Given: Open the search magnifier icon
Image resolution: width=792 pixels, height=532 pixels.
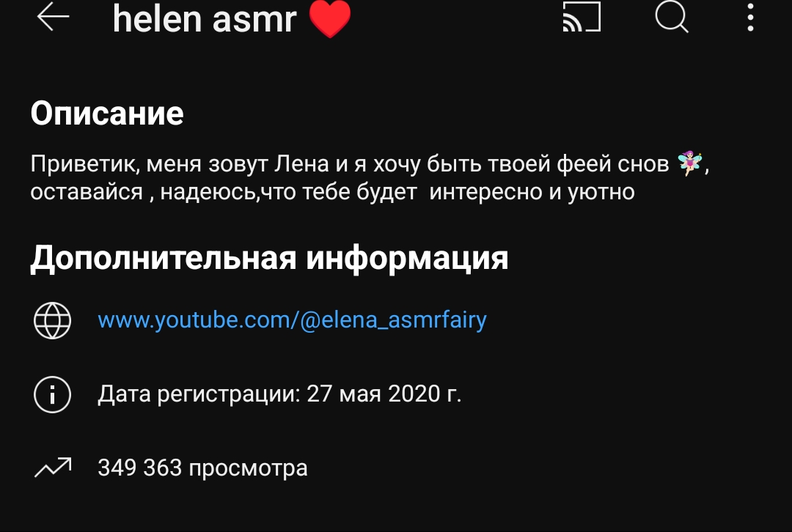Looking at the screenshot, I should point(671,17).
